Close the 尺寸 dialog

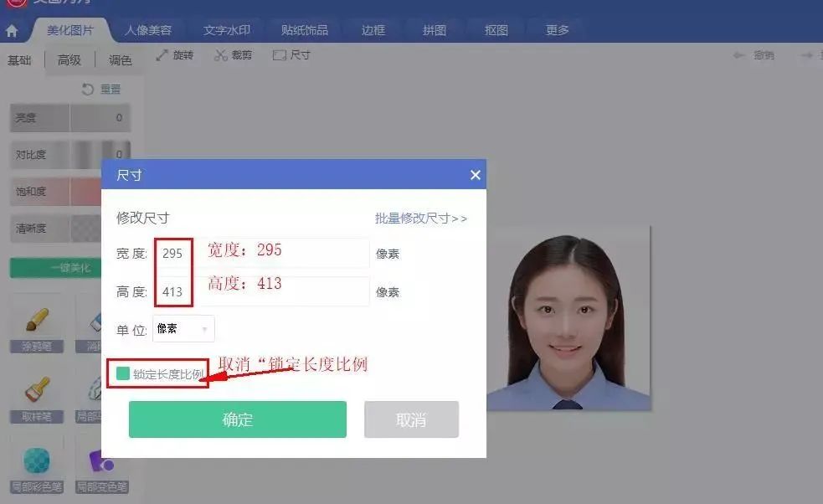(475, 175)
